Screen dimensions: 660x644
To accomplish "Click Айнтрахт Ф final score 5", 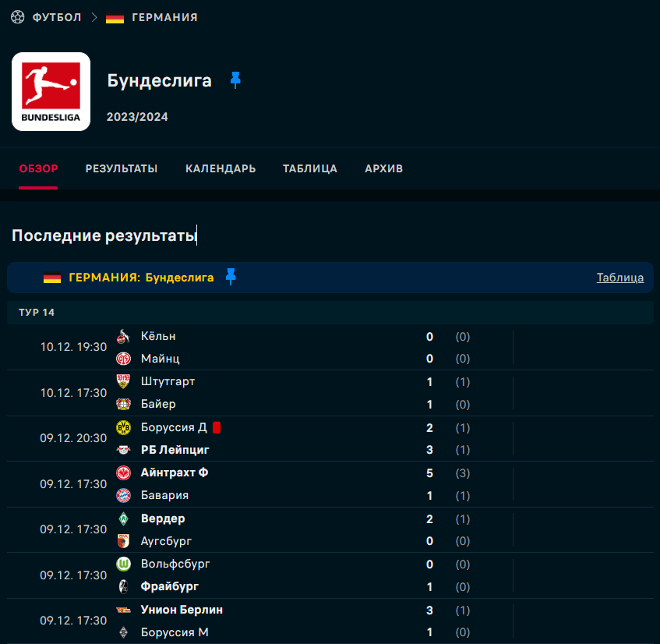I will pyautogui.click(x=429, y=473).
